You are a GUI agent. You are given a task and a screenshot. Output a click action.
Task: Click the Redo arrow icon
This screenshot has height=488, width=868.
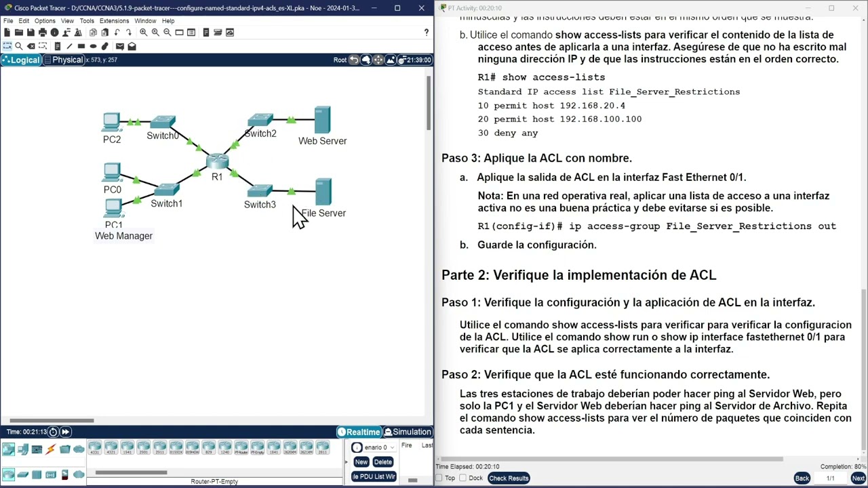coord(129,33)
